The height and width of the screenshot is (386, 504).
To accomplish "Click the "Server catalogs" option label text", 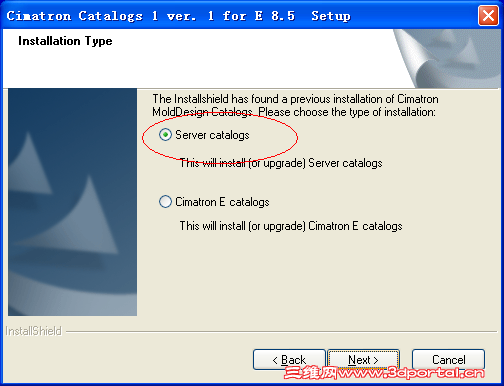I will coord(212,135).
